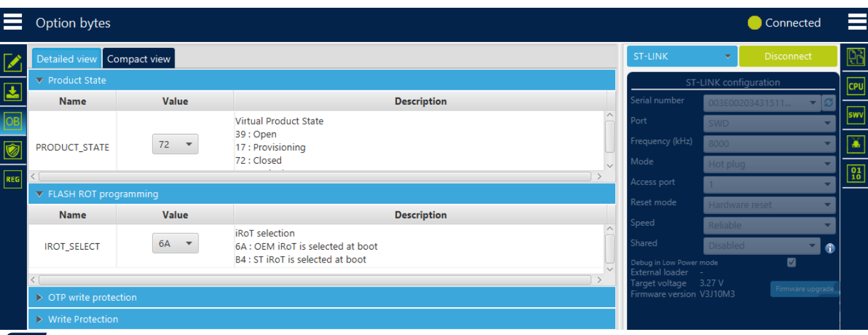
Task: Click the refresh serial number icon
Action: (x=828, y=103)
